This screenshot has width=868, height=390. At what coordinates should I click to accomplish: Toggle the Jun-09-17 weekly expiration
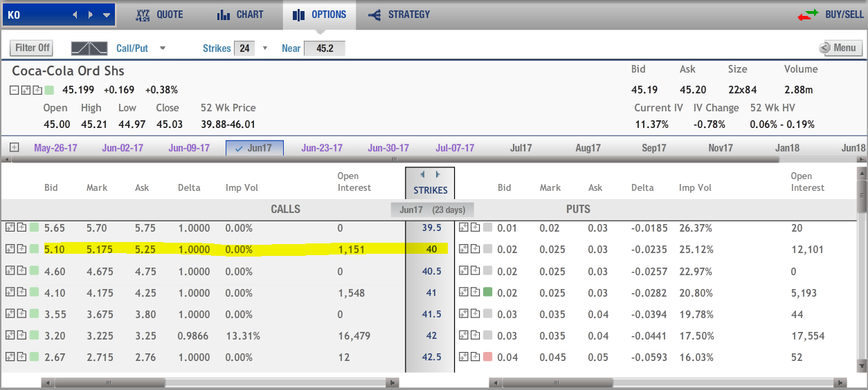tap(189, 148)
